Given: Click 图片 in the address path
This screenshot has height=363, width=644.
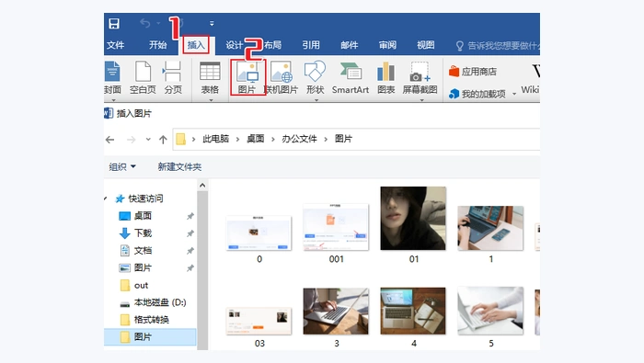Looking at the screenshot, I should click(x=343, y=139).
